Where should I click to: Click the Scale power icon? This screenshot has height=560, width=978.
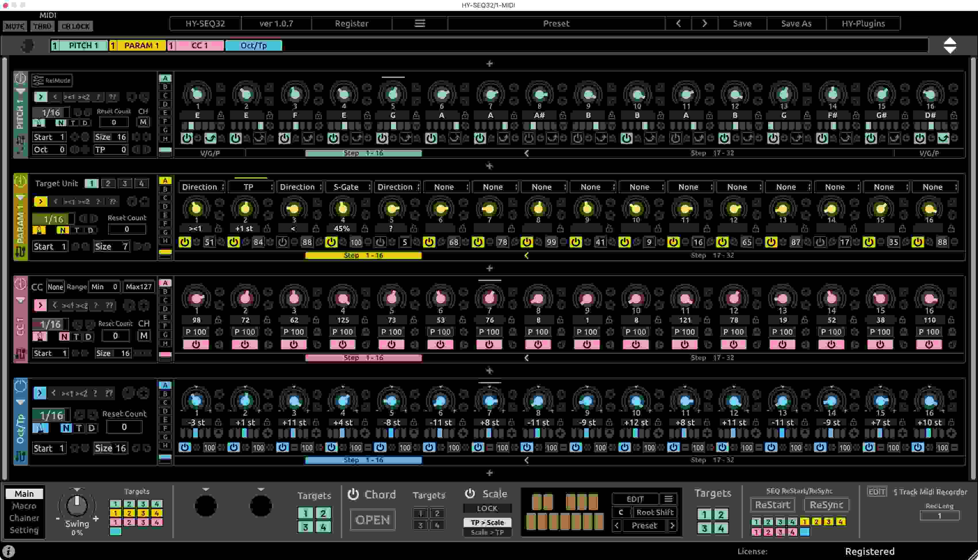[470, 494]
